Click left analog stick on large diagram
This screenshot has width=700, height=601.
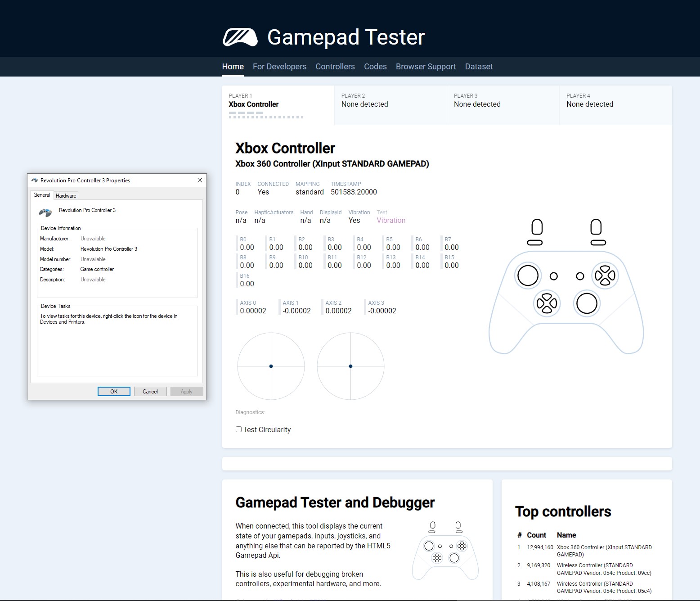(x=528, y=276)
